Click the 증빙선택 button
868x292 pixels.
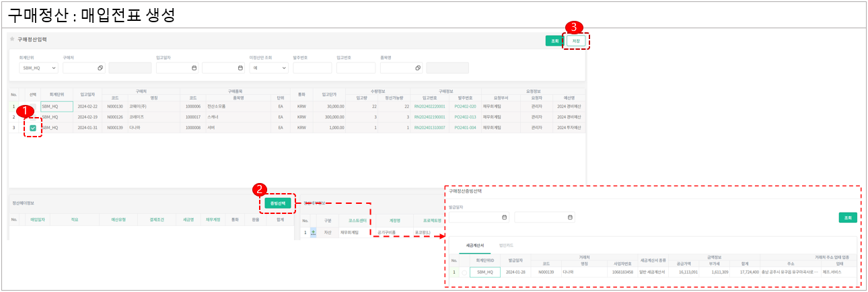coord(277,203)
